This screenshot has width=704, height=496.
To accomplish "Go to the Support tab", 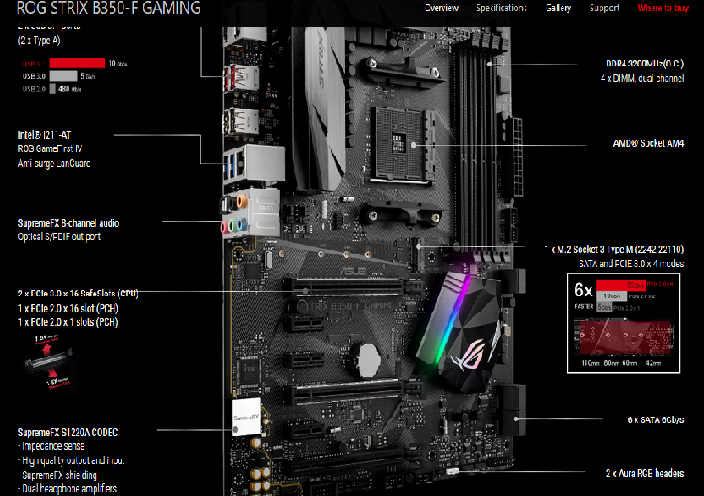I will point(604,8).
